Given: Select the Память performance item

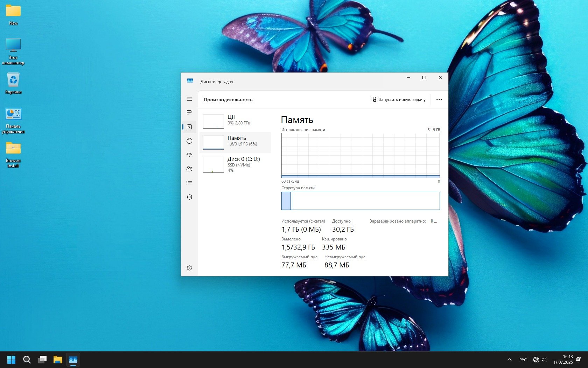Looking at the screenshot, I should (235, 142).
